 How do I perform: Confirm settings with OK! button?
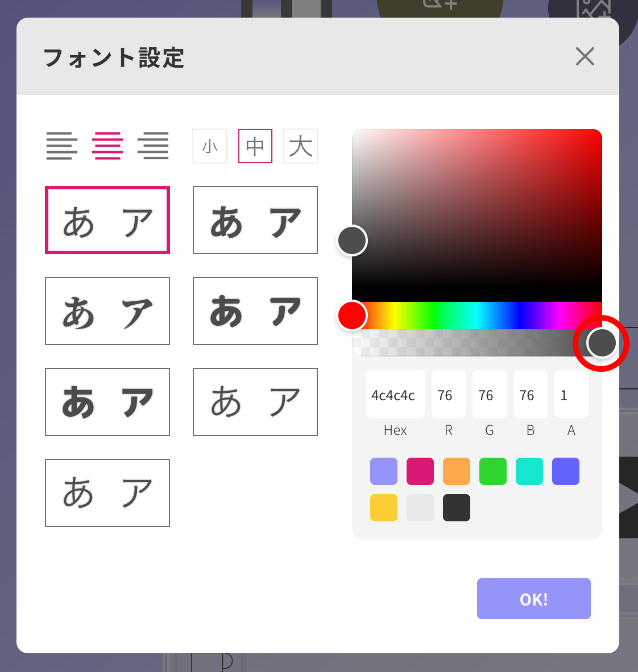tap(534, 599)
